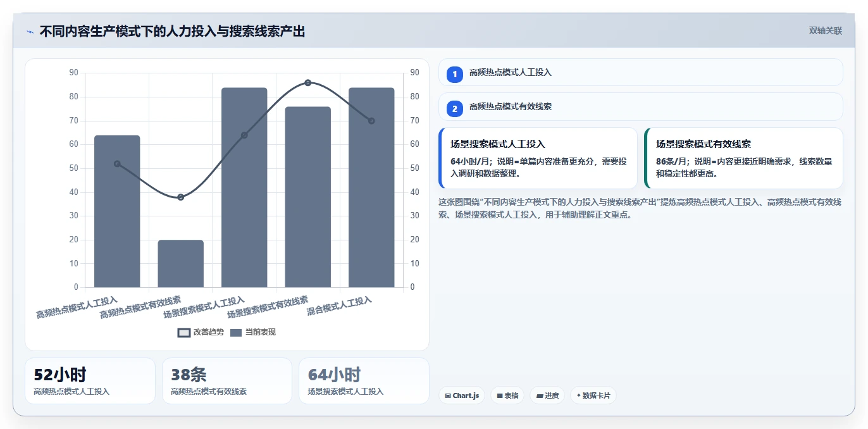Click the short bar for 高频热点模式有效线索
The width and height of the screenshot is (868, 429).
181,264
